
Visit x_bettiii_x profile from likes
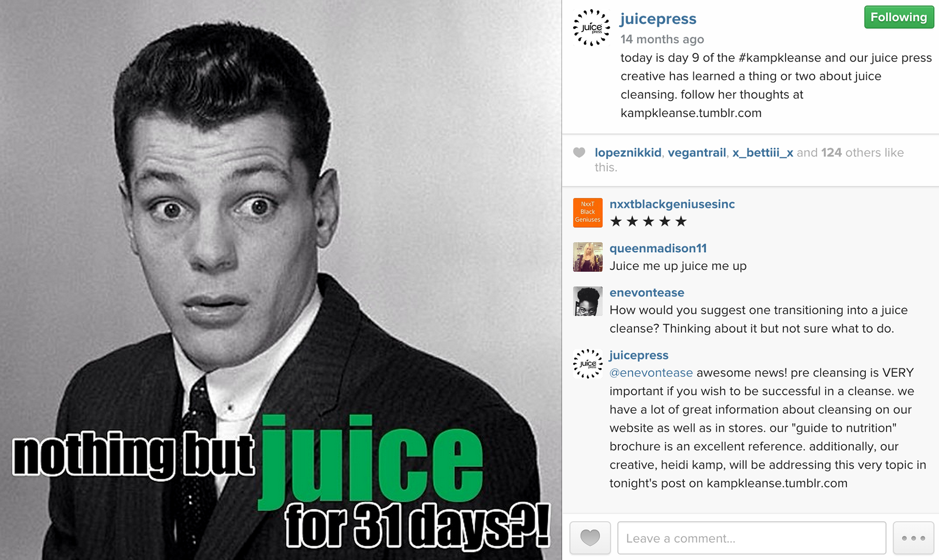click(x=762, y=152)
